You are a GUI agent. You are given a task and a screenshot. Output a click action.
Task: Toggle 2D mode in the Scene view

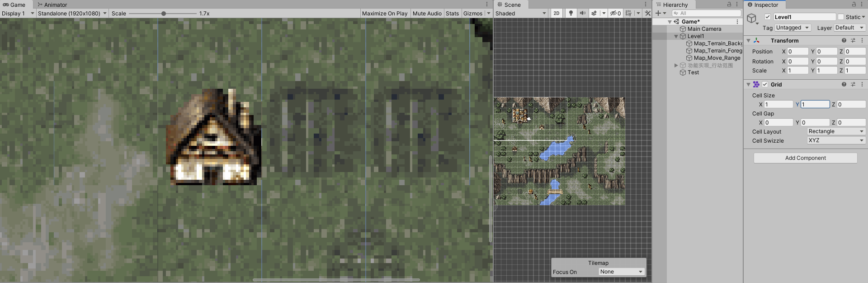click(x=557, y=13)
